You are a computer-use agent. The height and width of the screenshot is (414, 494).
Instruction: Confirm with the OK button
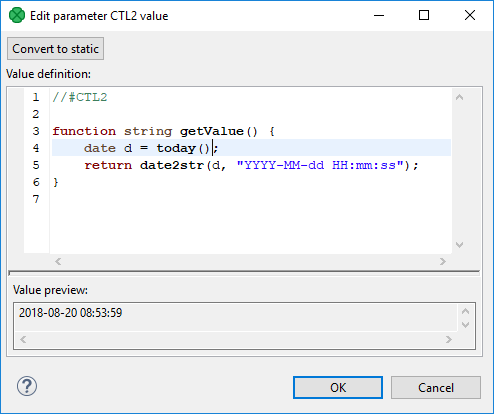(338, 388)
